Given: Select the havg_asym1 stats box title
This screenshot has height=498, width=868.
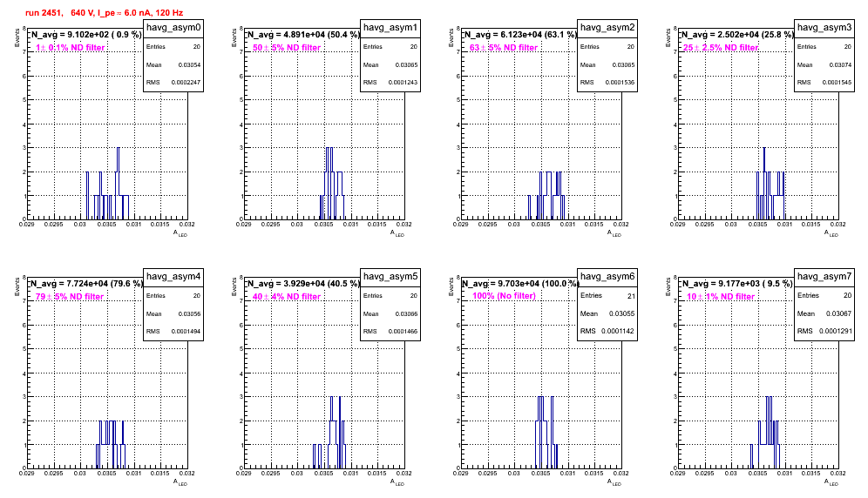Looking at the screenshot, I should (390, 28).
